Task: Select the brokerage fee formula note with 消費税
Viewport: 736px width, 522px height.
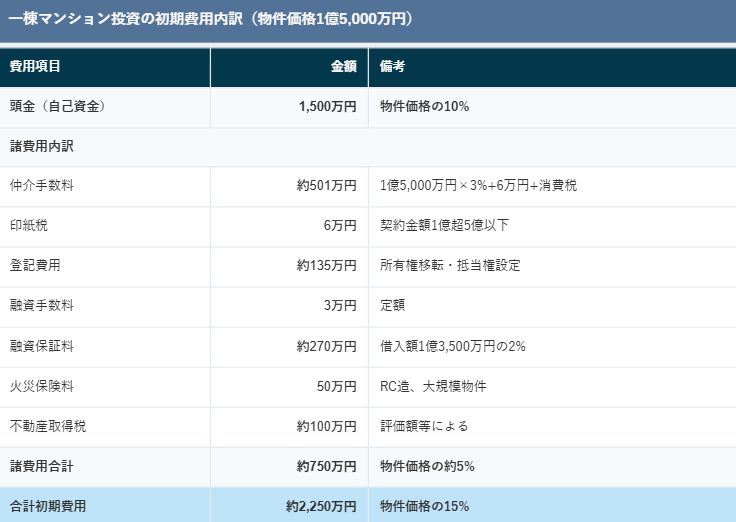Action: tap(478, 186)
